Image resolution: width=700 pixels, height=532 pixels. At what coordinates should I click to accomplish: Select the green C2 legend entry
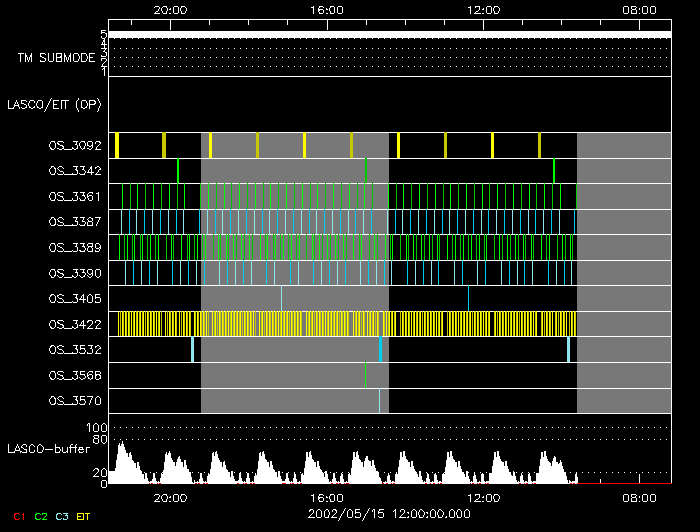[41, 516]
